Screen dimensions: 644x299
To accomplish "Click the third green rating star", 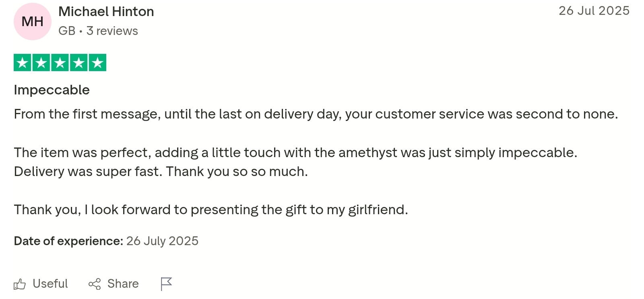I will tap(60, 63).
